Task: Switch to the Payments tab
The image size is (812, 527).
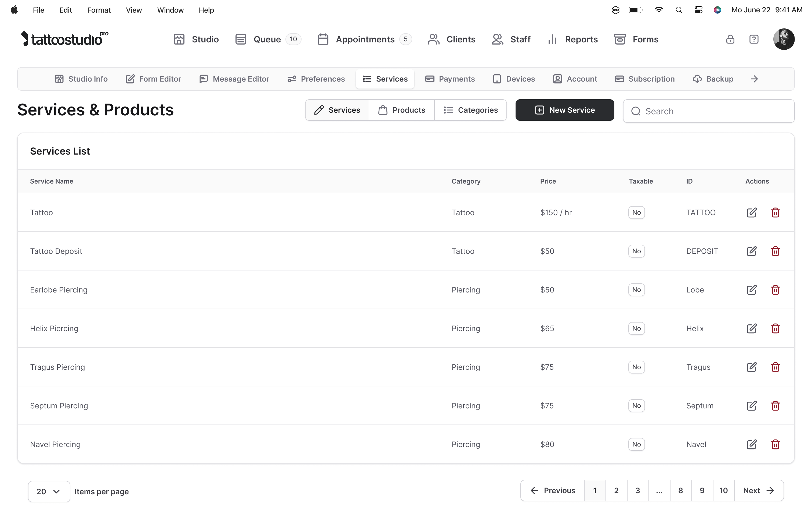Action: [450, 79]
